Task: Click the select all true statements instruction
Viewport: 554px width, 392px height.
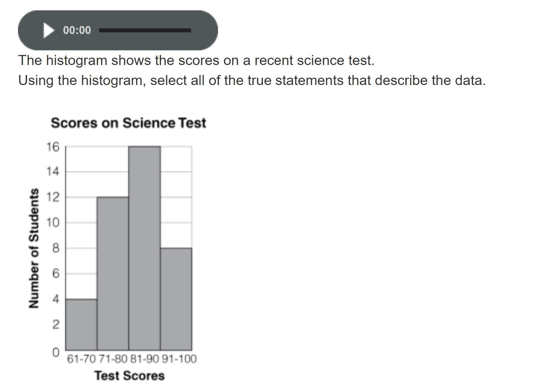Action: tap(252, 80)
